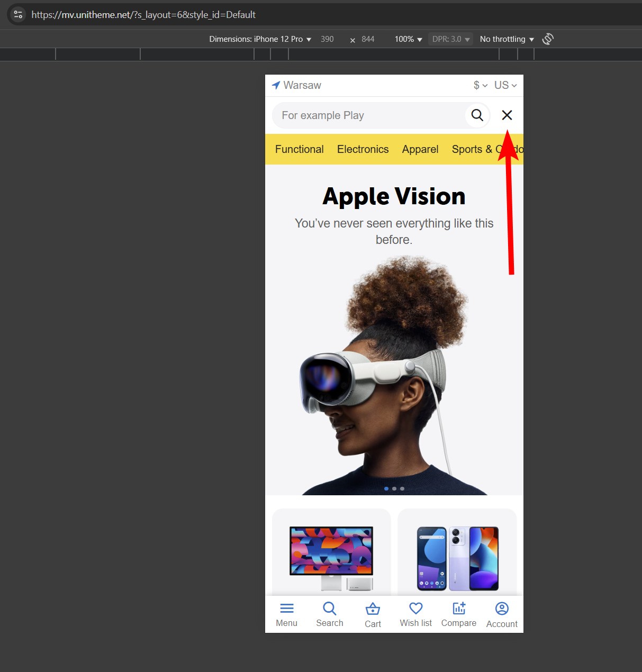Click the Warsaw location arrow icon
The image size is (642, 672).
point(276,85)
